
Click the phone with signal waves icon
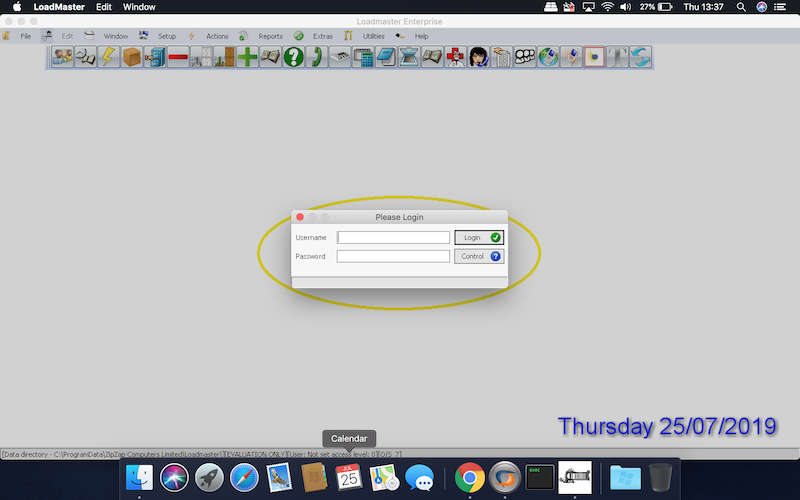coord(571,57)
